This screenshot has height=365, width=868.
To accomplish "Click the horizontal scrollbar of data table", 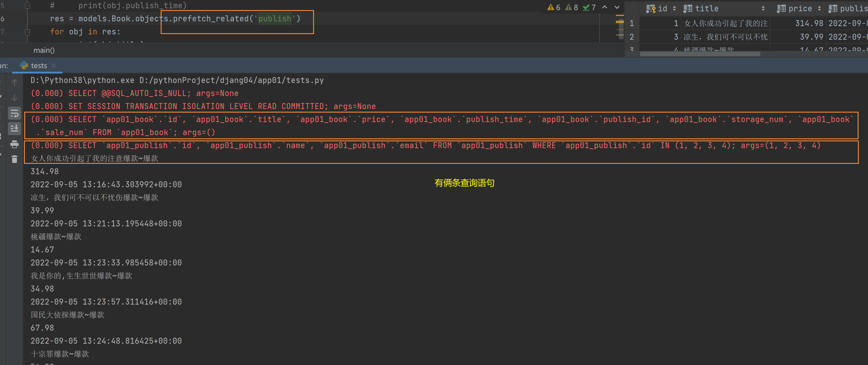I will tap(700, 54).
